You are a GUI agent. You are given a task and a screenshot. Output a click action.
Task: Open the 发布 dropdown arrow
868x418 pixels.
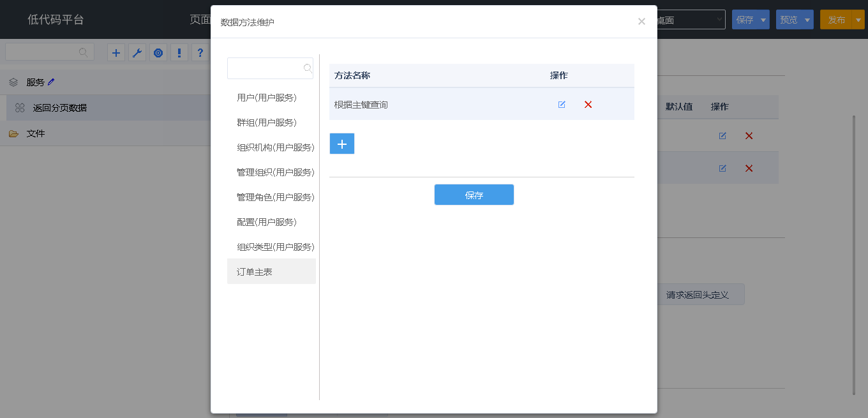(x=858, y=20)
